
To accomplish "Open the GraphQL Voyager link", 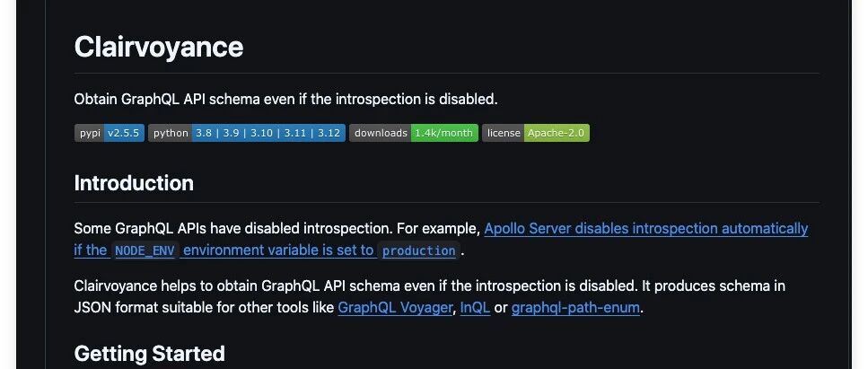I will tap(395, 307).
